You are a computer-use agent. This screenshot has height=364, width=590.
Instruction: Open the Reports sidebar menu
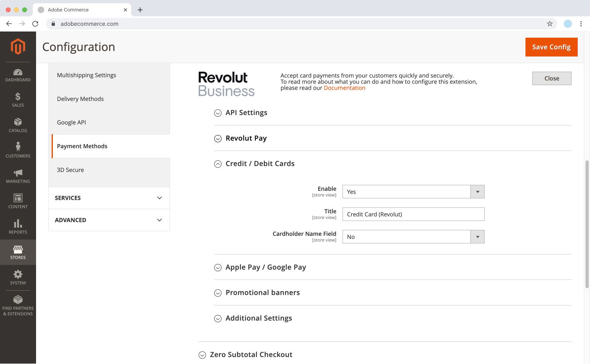pos(18,227)
